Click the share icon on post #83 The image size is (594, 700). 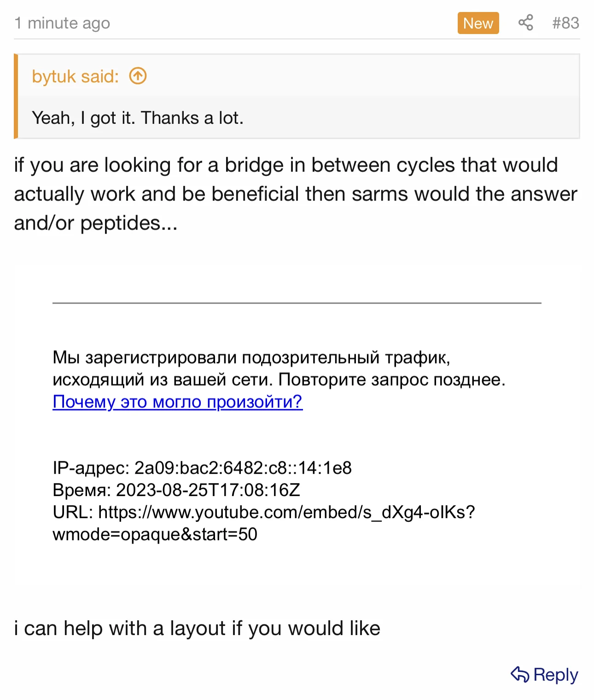click(525, 23)
